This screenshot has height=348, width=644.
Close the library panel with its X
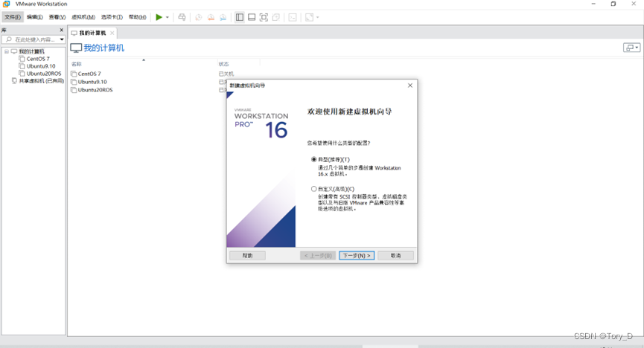tap(62, 30)
